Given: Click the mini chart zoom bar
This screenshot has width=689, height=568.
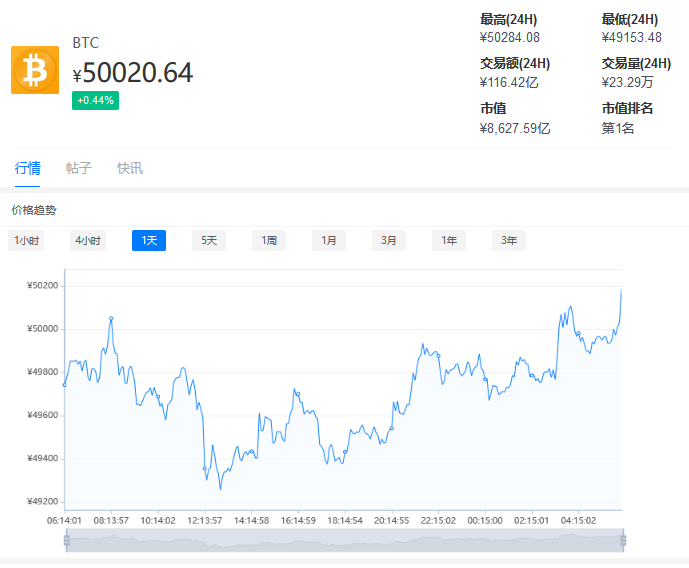Looking at the screenshot, I should (x=345, y=540).
